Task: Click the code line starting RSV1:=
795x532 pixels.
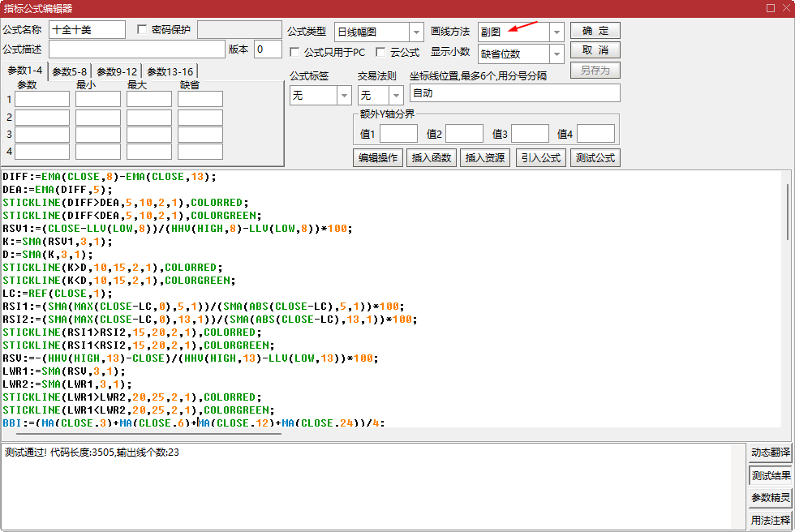Action: pos(178,229)
